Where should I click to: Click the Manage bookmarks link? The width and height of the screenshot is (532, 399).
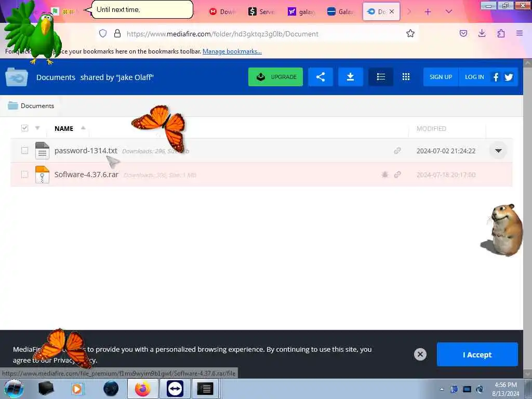point(232,51)
